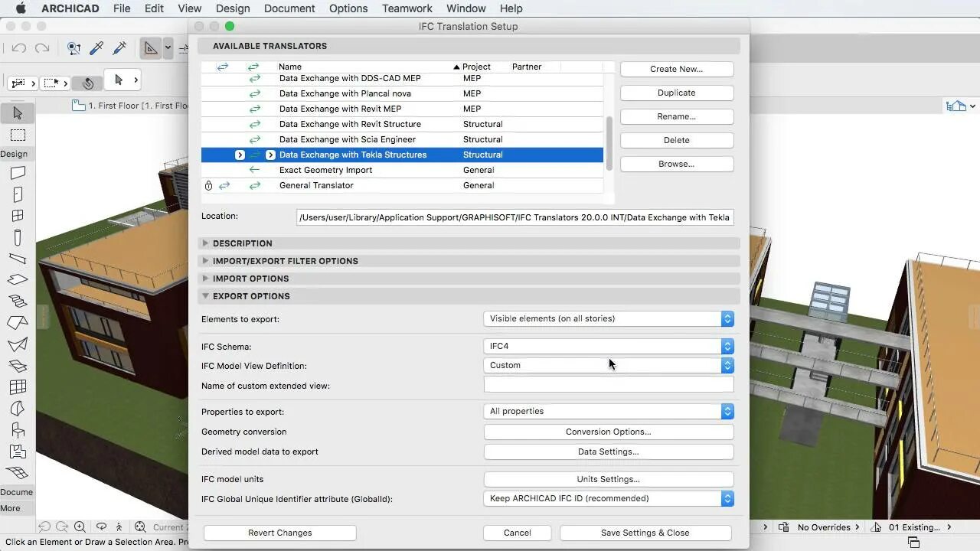Activate the Find & Select icon
Image resolution: width=980 pixels, height=551 pixels.
point(73,48)
